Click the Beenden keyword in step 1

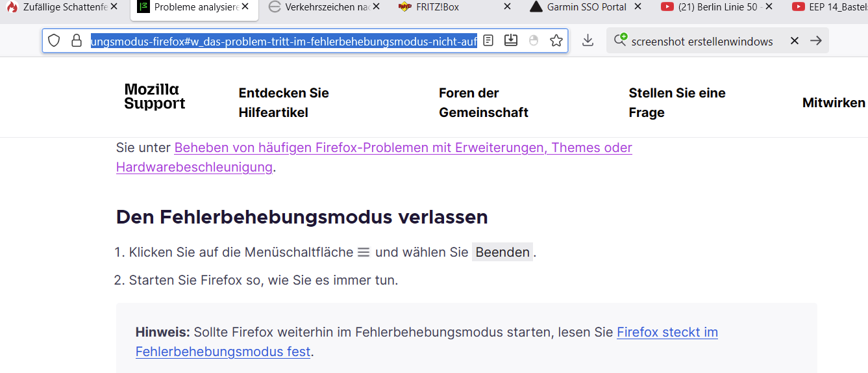502,252
